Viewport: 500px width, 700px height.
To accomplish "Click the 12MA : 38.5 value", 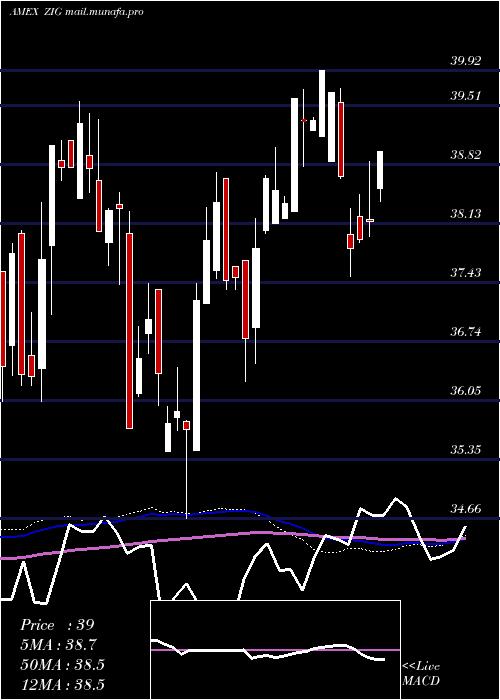I will [x=62, y=685].
